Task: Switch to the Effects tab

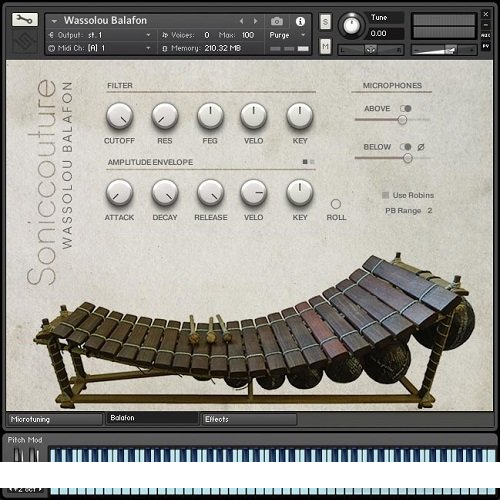Action: pos(249,419)
